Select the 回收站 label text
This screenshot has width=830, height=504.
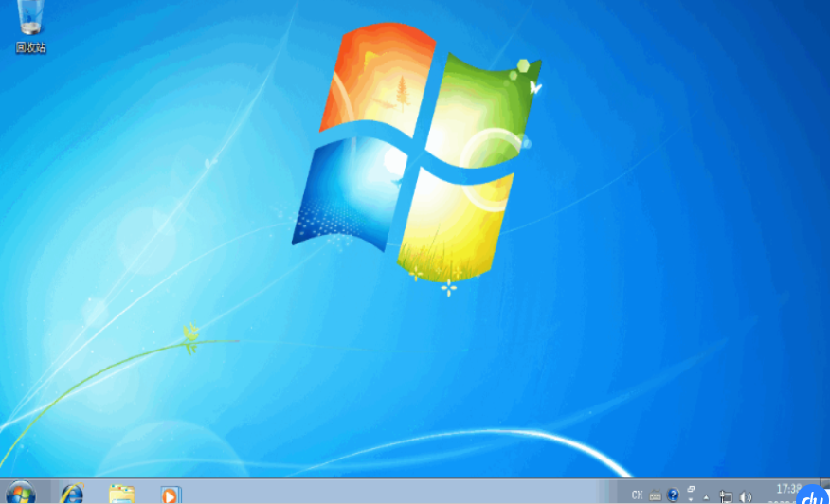(x=30, y=47)
